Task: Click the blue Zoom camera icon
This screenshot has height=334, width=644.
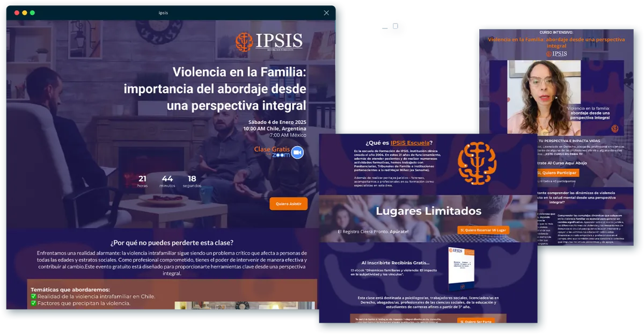Action: (x=297, y=152)
